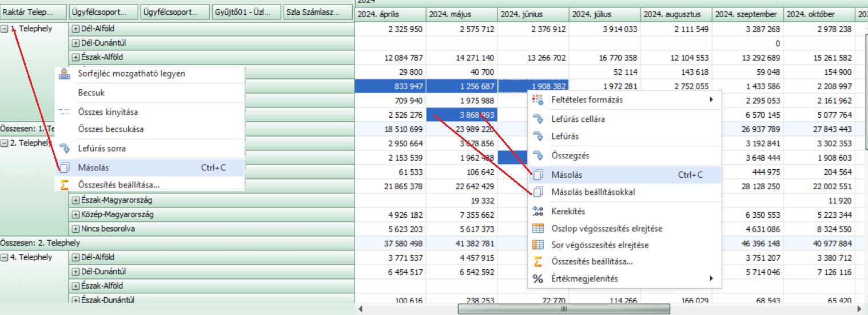Click the Lefúrás cellára arrow icon
The height and width of the screenshot is (315, 868).
click(538, 119)
